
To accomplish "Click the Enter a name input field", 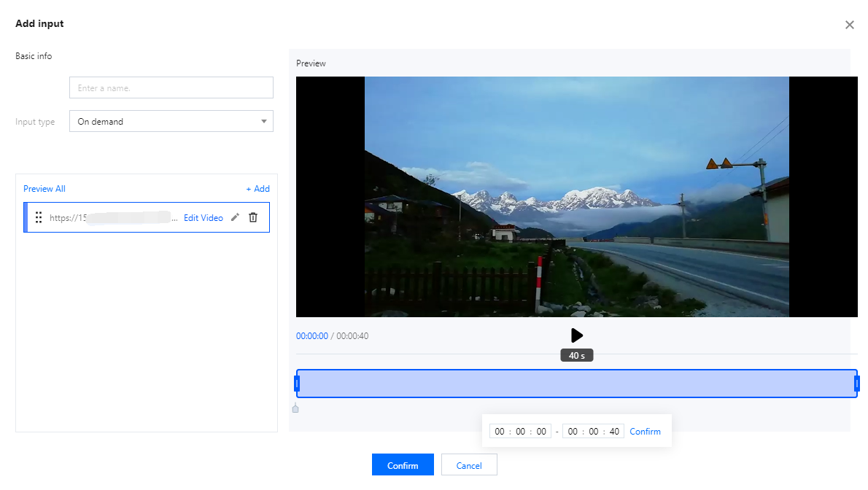I will click(171, 88).
